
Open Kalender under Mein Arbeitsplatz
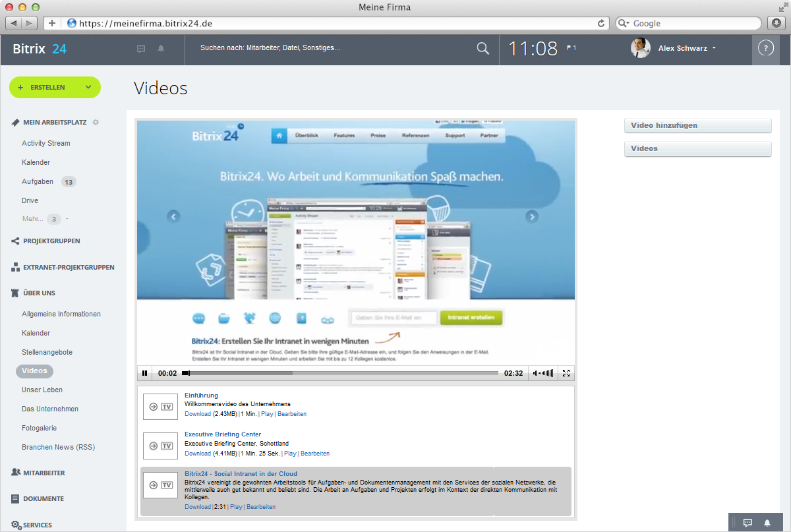point(36,162)
